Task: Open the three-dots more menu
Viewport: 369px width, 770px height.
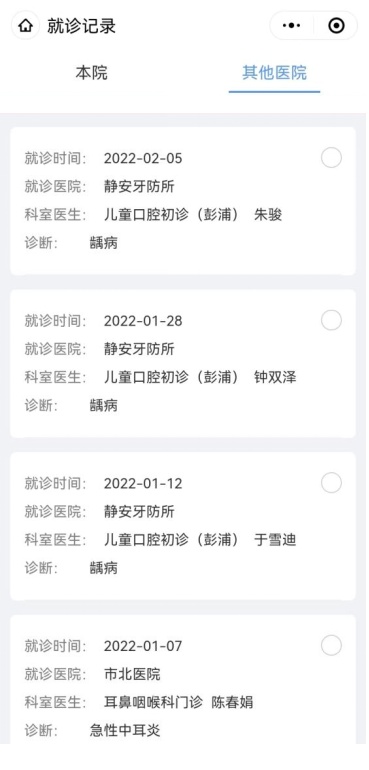Action: click(291, 26)
